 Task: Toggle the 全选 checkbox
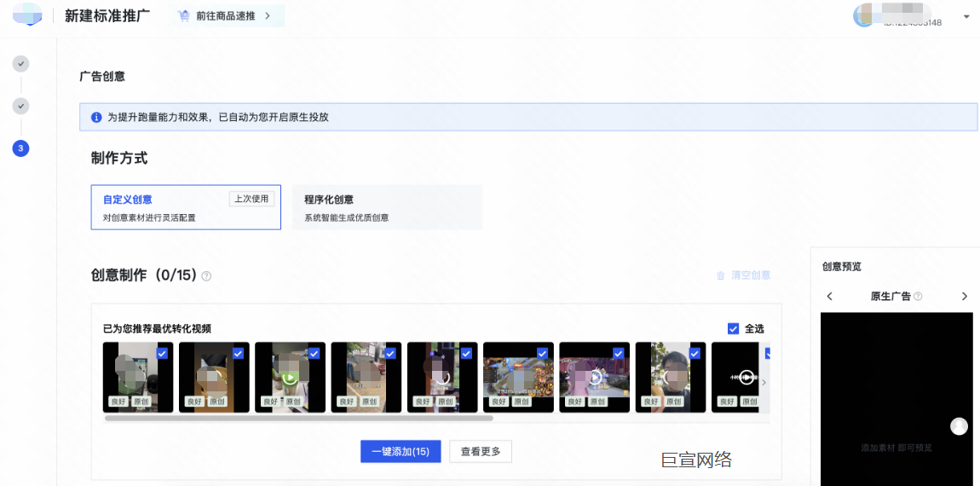pyautogui.click(x=733, y=329)
